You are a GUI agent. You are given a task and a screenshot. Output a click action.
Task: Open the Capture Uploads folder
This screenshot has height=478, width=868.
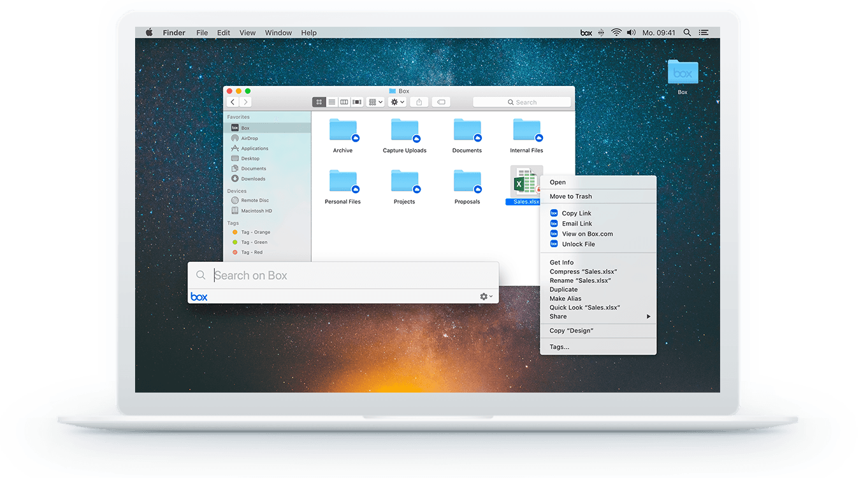pyautogui.click(x=405, y=131)
